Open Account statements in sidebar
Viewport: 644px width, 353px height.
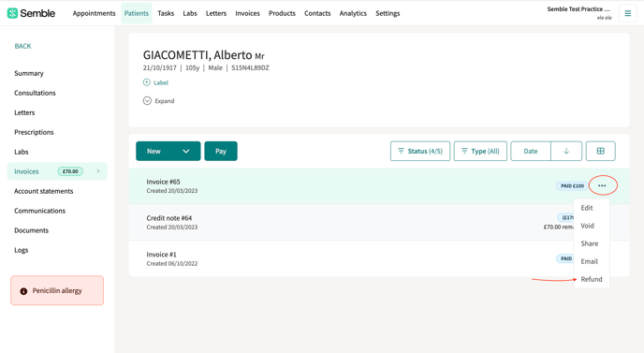tap(44, 191)
